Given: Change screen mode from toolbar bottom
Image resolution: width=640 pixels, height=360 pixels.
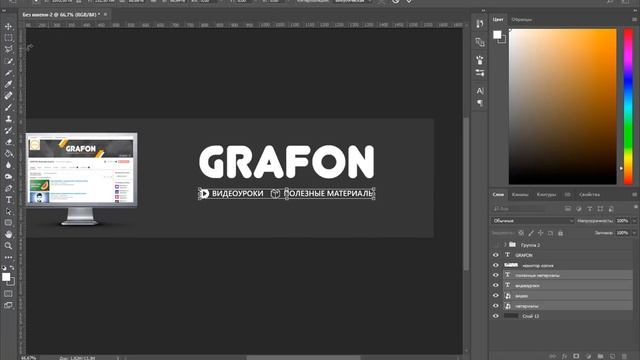Looking at the screenshot, I should 8,305.
